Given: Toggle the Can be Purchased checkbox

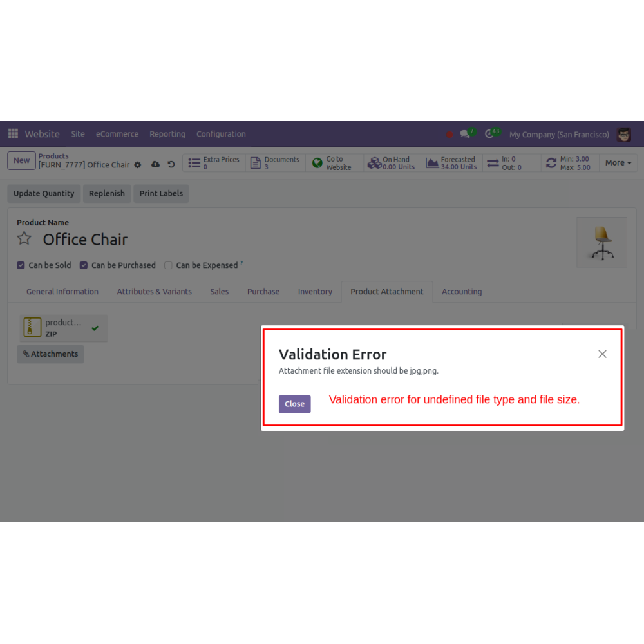Looking at the screenshot, I should point(83,265).
